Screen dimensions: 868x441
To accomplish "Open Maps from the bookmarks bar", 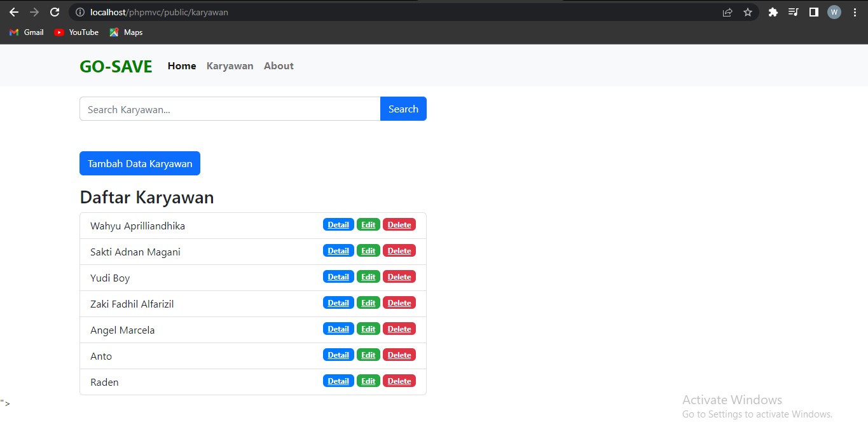I will pos(125,32).
